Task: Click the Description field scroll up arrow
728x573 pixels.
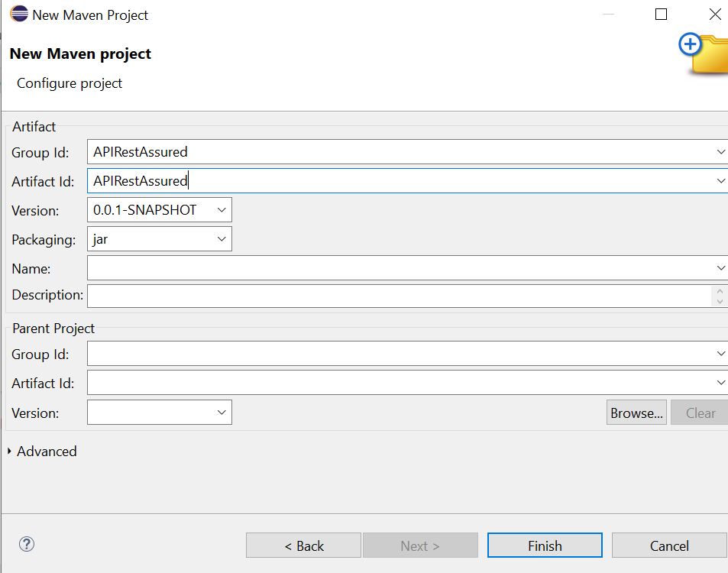Action: click(x=719, y=290)
